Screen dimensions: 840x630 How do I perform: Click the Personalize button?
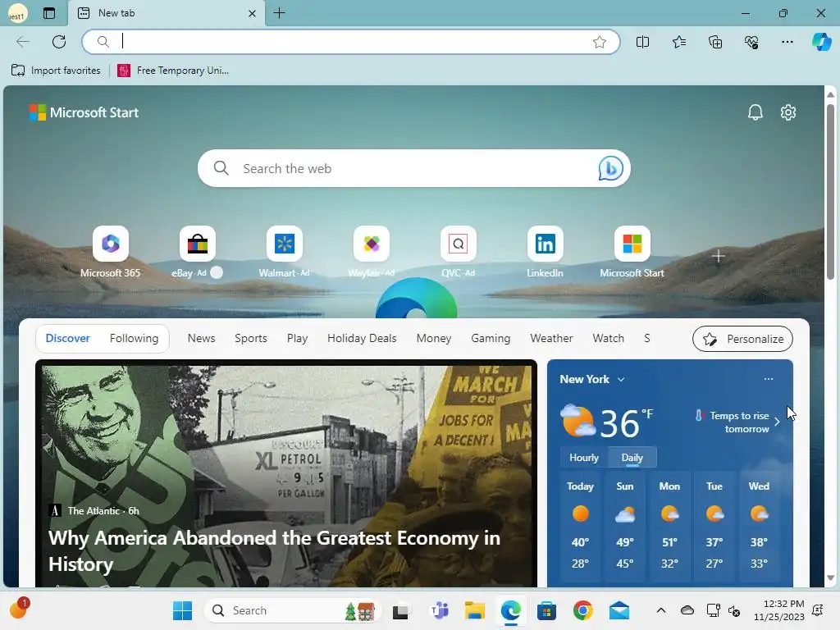click(742, 339)
